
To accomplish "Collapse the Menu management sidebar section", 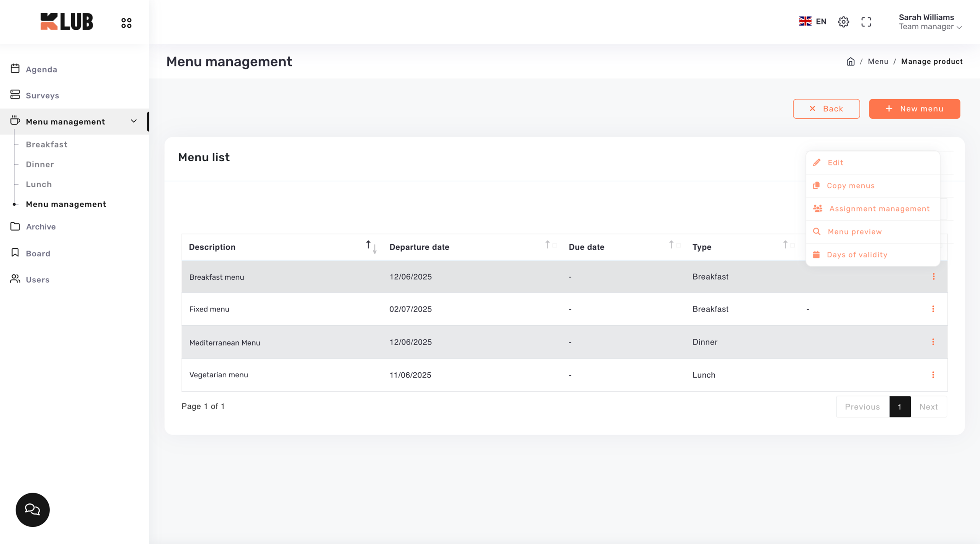I will click(x=134, y=121).
